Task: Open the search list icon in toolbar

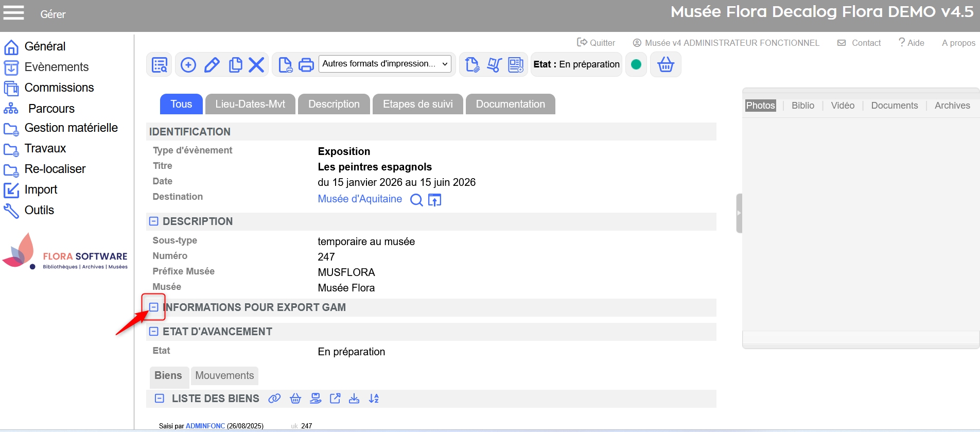Action: 160,65
